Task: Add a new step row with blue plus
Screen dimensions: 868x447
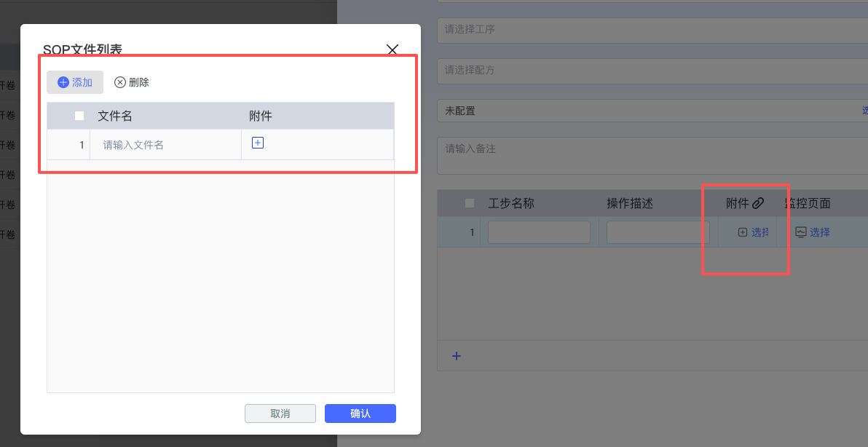Action: pos(457,356)
